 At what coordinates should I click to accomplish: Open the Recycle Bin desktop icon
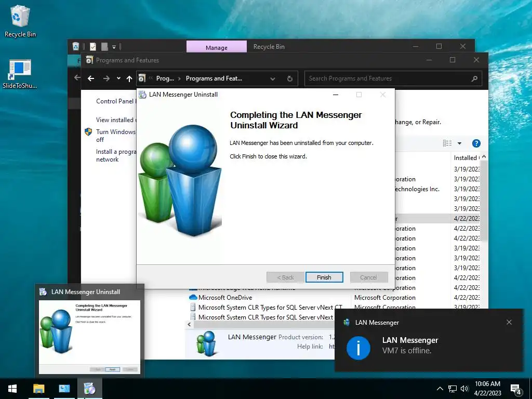tap(20, 21)
